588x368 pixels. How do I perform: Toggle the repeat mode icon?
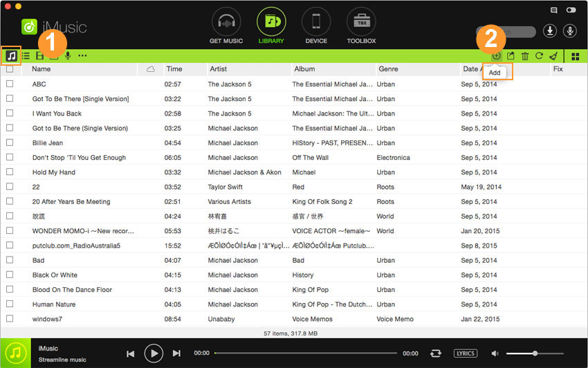[436, 353]
